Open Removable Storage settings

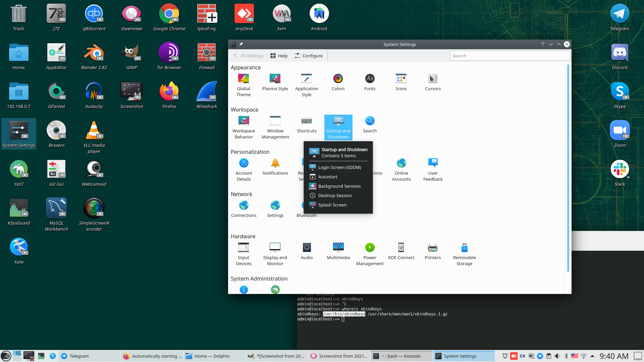[x=464, y=248]
